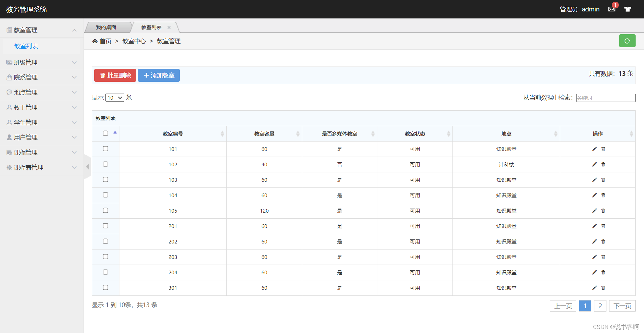
Task: Open the skin theme shirt icon
Action: 628,9
